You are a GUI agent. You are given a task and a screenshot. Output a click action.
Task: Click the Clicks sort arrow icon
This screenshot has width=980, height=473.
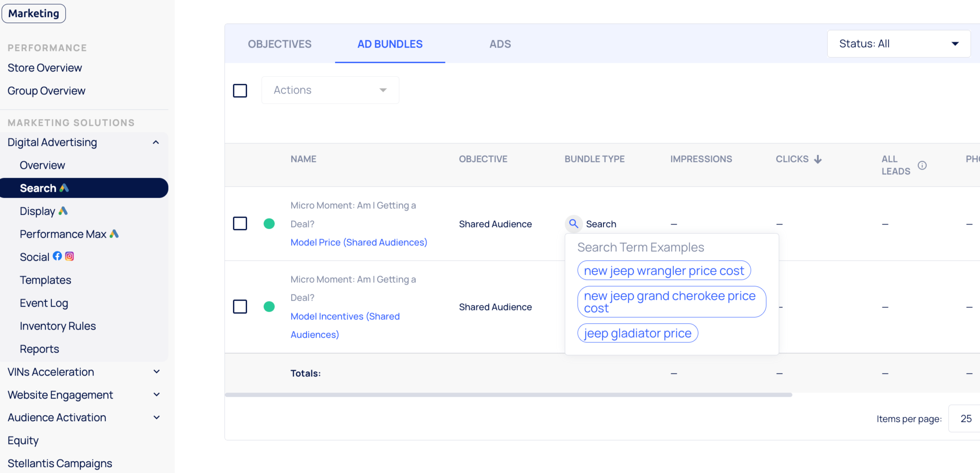[x=818, y=160]
